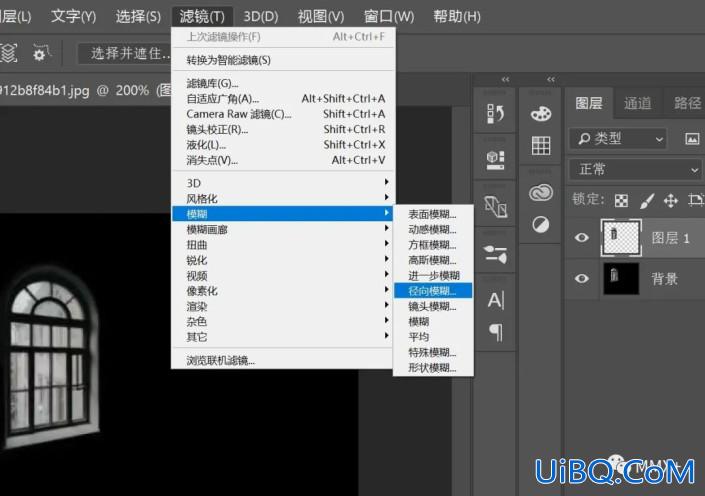
Task: Select 转换为智能滤镜(S) menu item
Action: point(282,60)
